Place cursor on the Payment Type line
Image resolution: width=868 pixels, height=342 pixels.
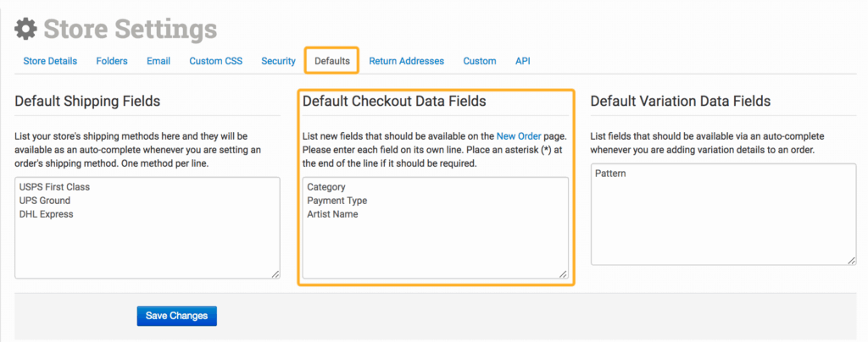[x=337, y=201]
